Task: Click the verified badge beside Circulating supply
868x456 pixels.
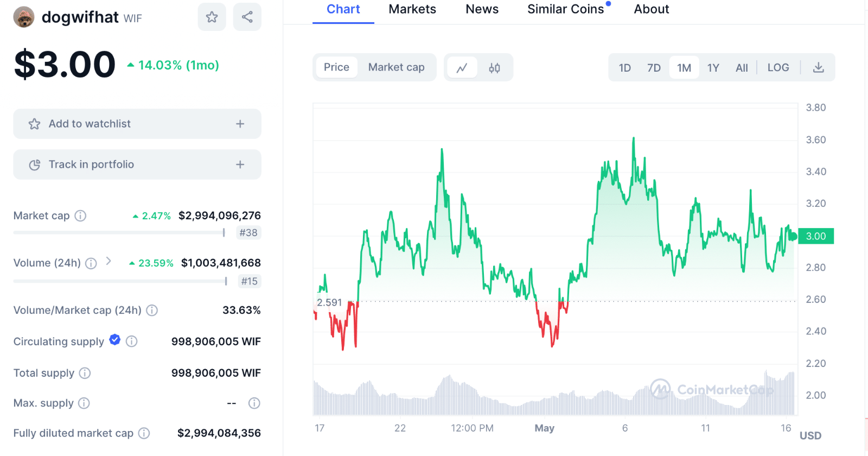Action: pyautogui.click(x=114, y=340)
